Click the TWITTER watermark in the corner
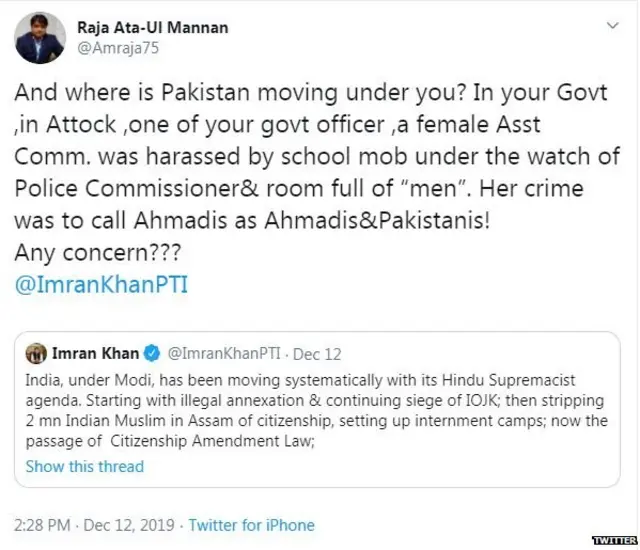This screenshot has height=550, width=640. (x=614, y=540)
